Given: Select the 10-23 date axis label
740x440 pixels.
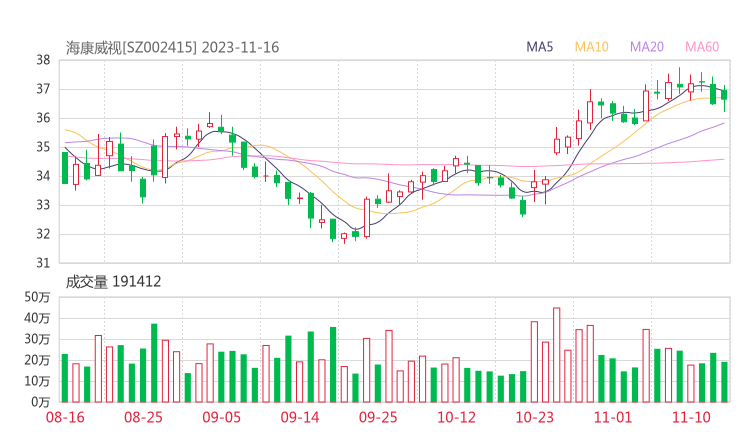Looking at the screenshot, I should [x=534, y=416].
